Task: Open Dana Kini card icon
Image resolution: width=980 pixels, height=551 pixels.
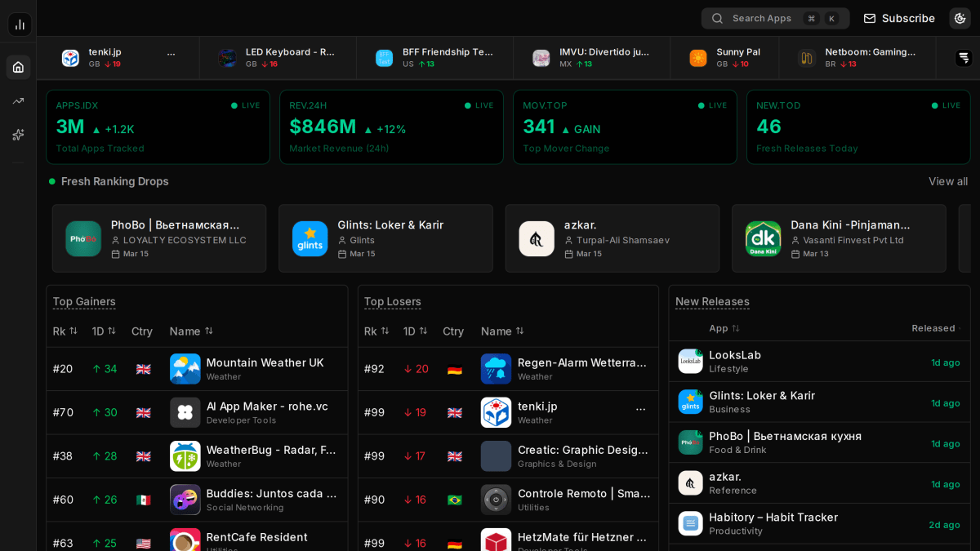Action: pyautogui.click(x=763, y=238)
